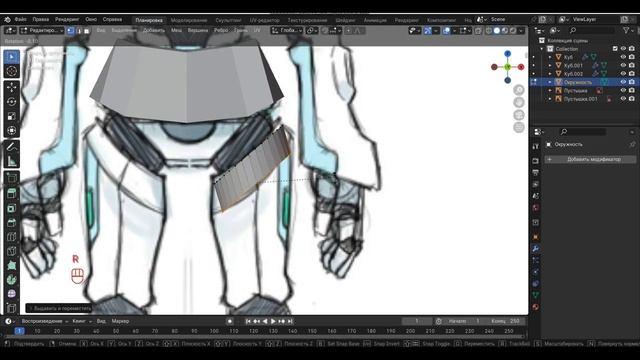Click the Blender logo menu icon
This screenshot has width=640, height=360.
(7, 20)
